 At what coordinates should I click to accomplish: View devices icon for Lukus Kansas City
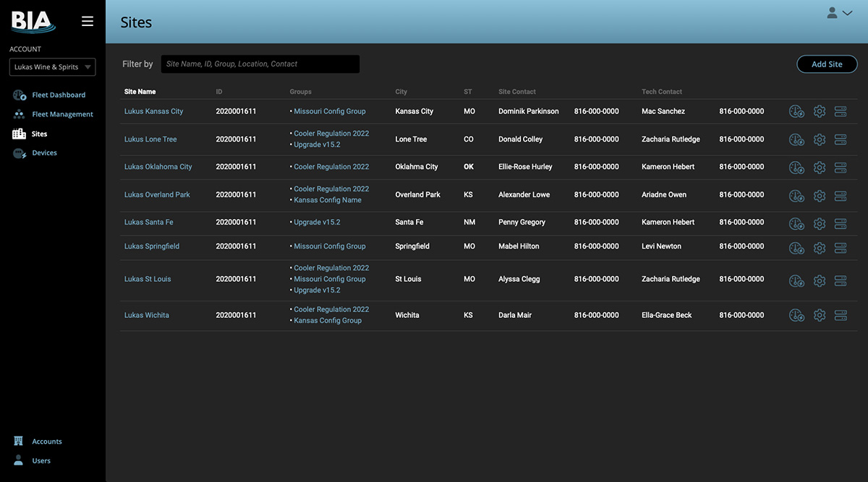tap(841, 111)
